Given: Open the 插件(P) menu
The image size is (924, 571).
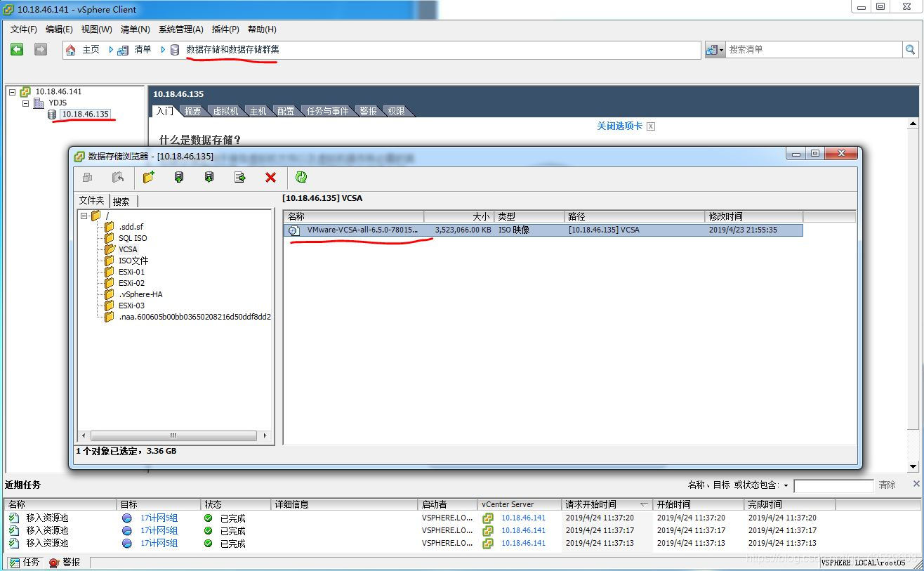Looking at the screenshot, I should click(x=225, y=29).
